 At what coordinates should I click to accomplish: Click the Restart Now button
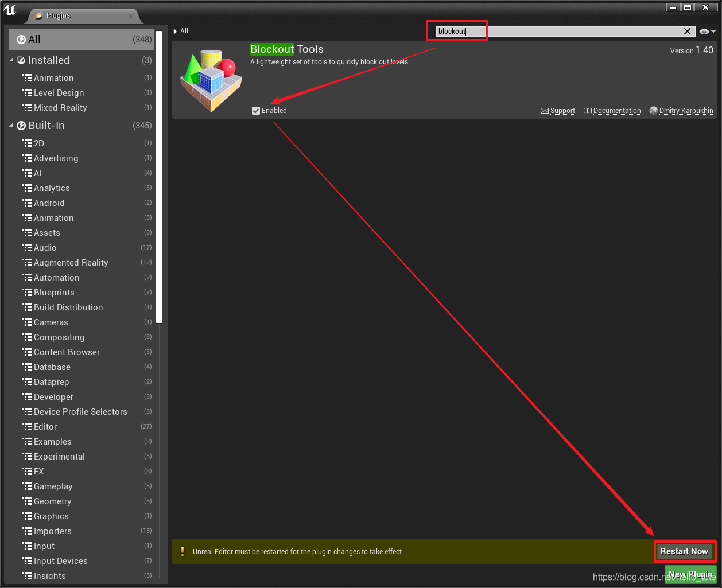(x=684, y=551)
